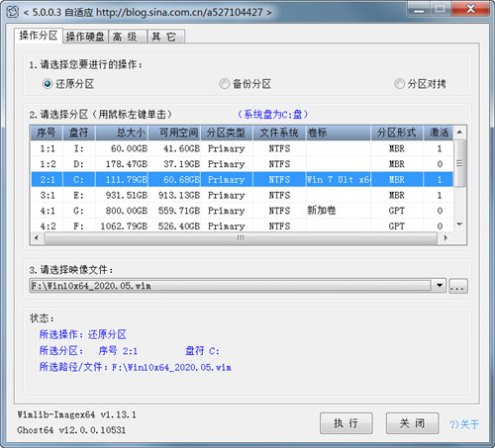The height and width of the screenshot is (448, 495).
Task: Sort by the 可用空间 column header
Action: (x=174, y=133)
